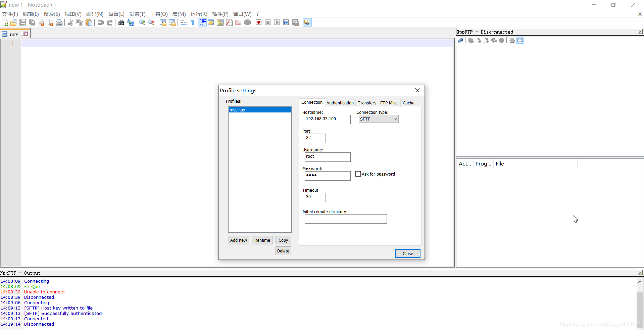
Task: Show all characters with the pilcrow icon
Action: 193,22
